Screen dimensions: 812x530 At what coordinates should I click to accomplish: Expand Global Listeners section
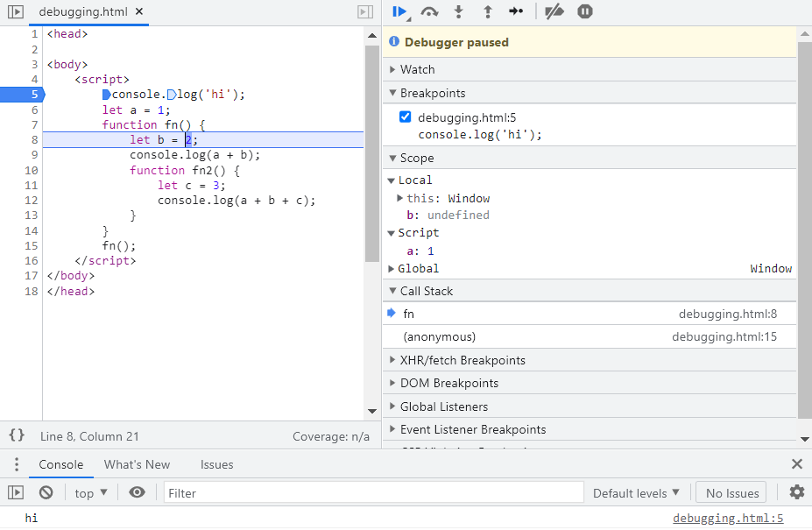coord(590,406)
